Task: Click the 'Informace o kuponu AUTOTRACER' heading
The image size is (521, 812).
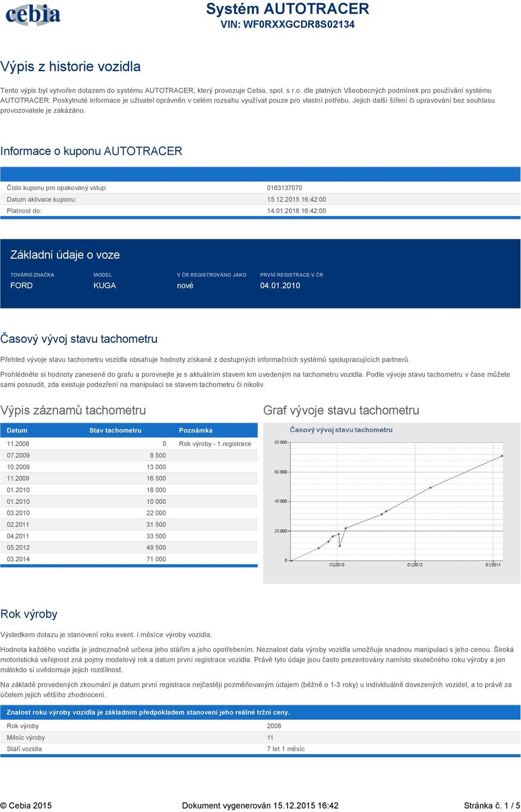Action: [x=91, y=151]
